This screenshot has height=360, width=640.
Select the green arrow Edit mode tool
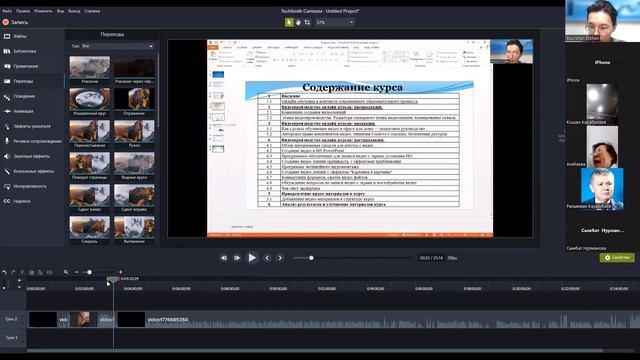click(289, 22)
